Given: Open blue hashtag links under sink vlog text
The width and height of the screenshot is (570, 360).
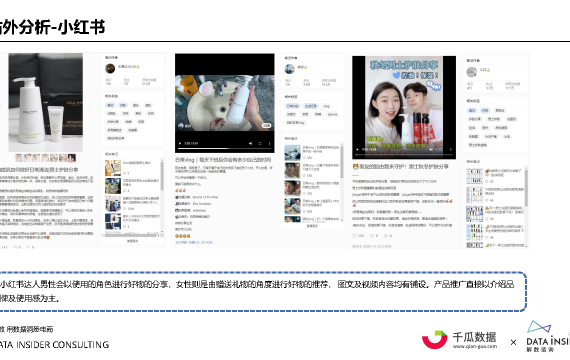Looking at the screenshot, I should tap(194, 242).
